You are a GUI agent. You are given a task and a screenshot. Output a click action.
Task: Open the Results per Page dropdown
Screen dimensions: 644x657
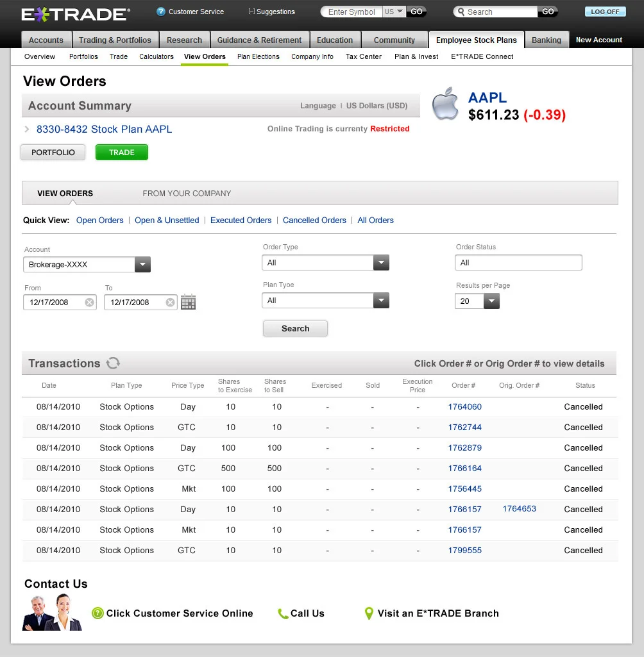491,301
